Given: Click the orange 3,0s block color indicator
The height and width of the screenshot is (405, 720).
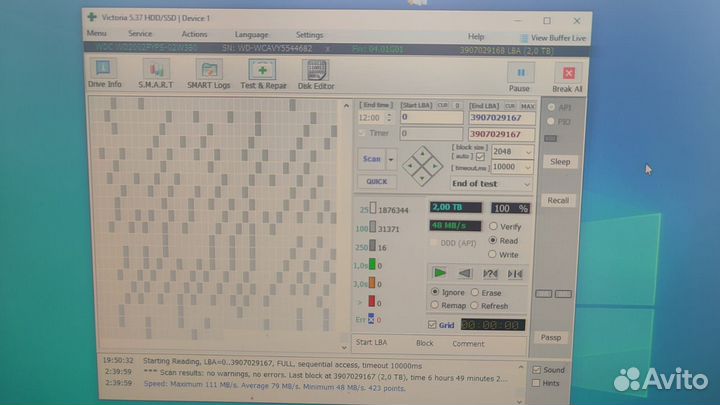Looking at the screenshot, I should (372, 283).
